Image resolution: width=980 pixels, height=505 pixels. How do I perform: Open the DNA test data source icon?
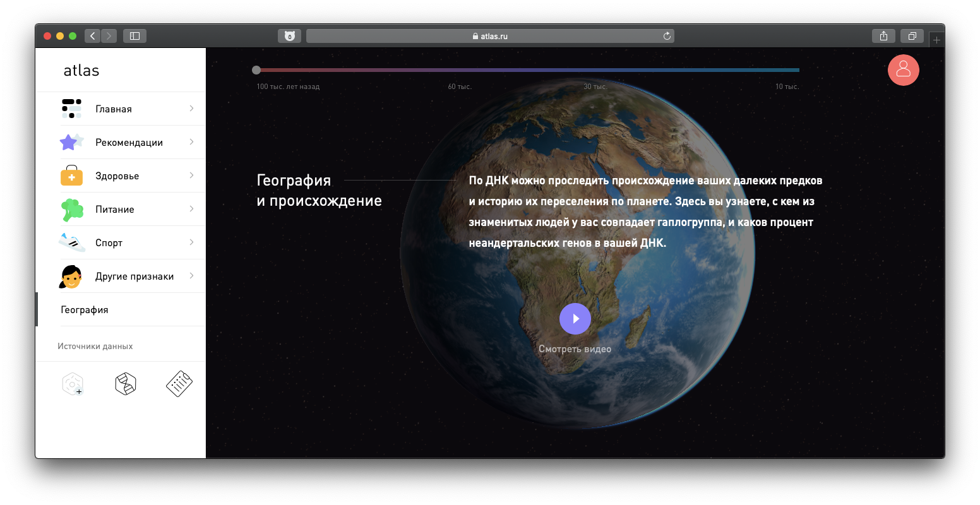click(126, 384)
